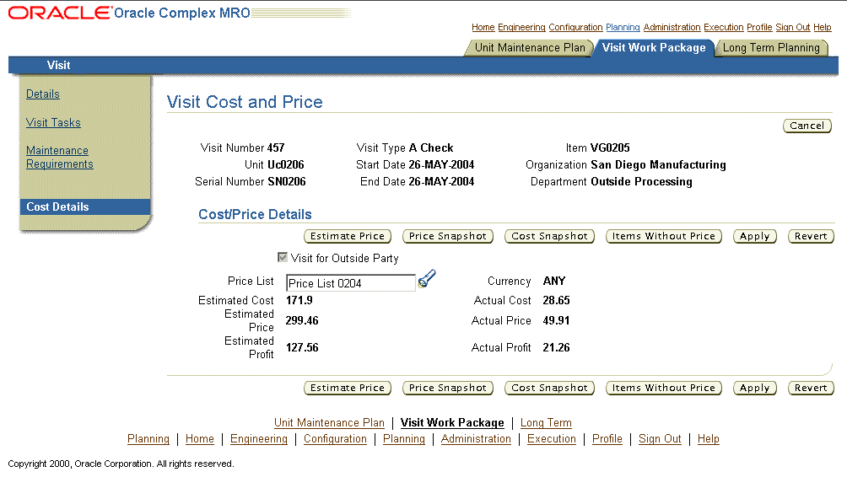The image size is (847, 504).
Task: Select the Visit Work Package tab
Action: [x=654, y=47]
